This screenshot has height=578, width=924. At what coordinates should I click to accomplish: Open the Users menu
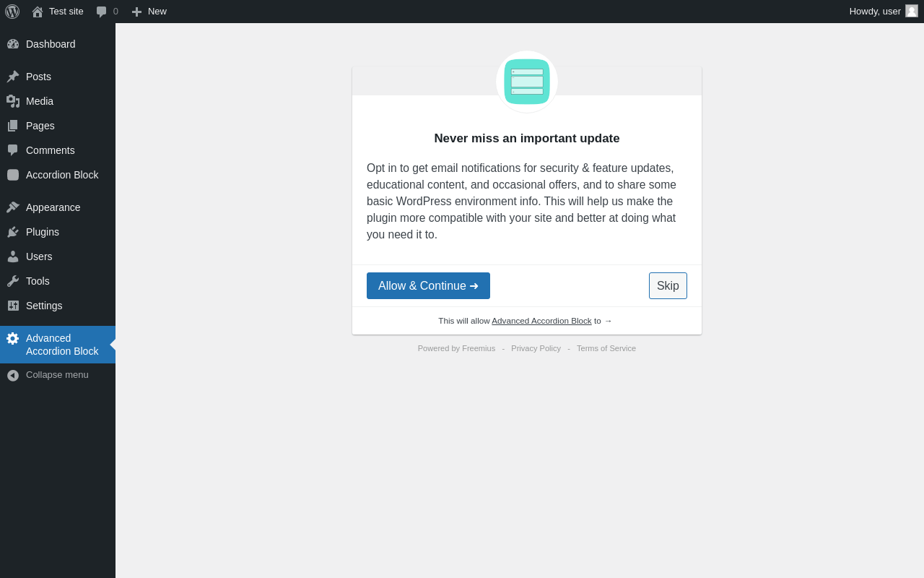coord(58,256)
